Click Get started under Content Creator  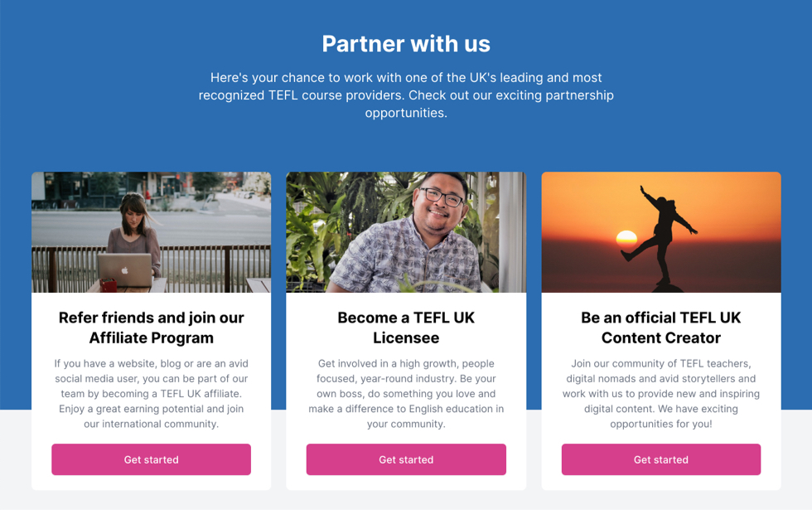point(661,459)
